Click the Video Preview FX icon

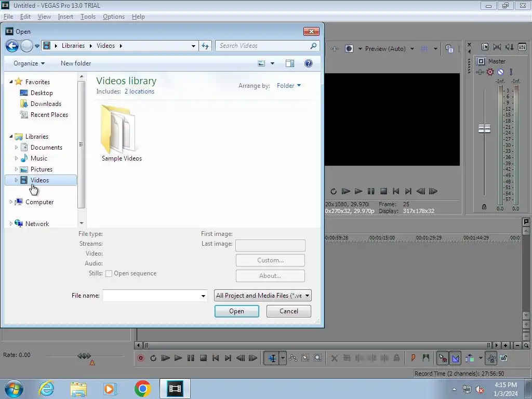pyautogui.click(x=335, y=49)
